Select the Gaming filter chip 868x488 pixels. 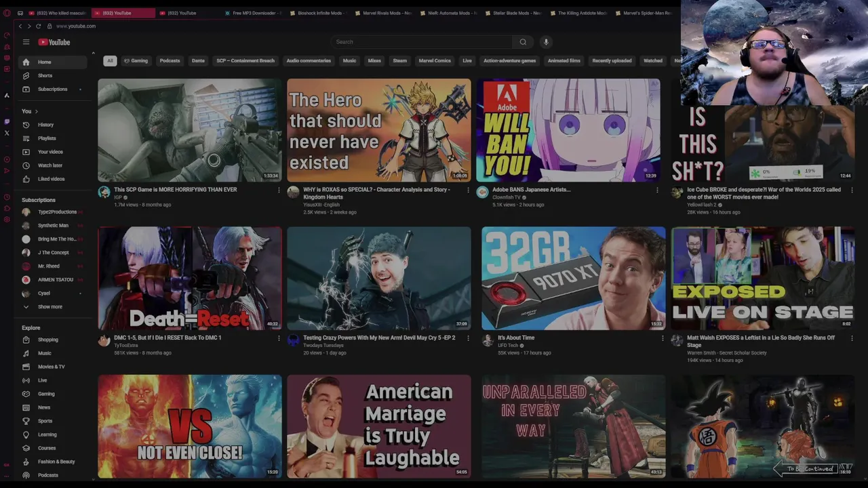coord(136,61)
